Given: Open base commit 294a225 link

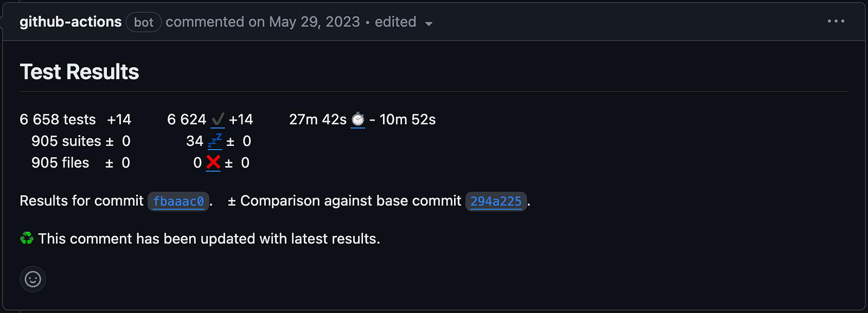Looking at the screenshot, I should [x=496, y=201].
